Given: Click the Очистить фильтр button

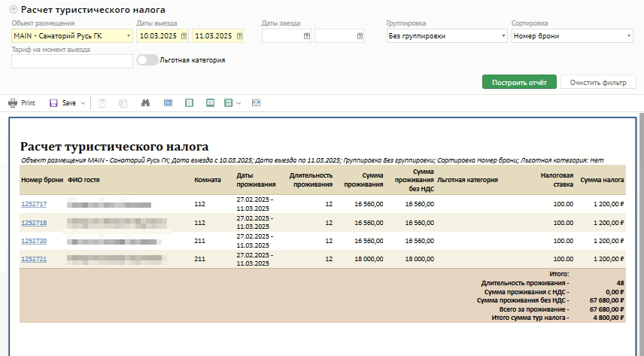Looking at the screenshot, I should pyautogui.click(x=598, y=82).
